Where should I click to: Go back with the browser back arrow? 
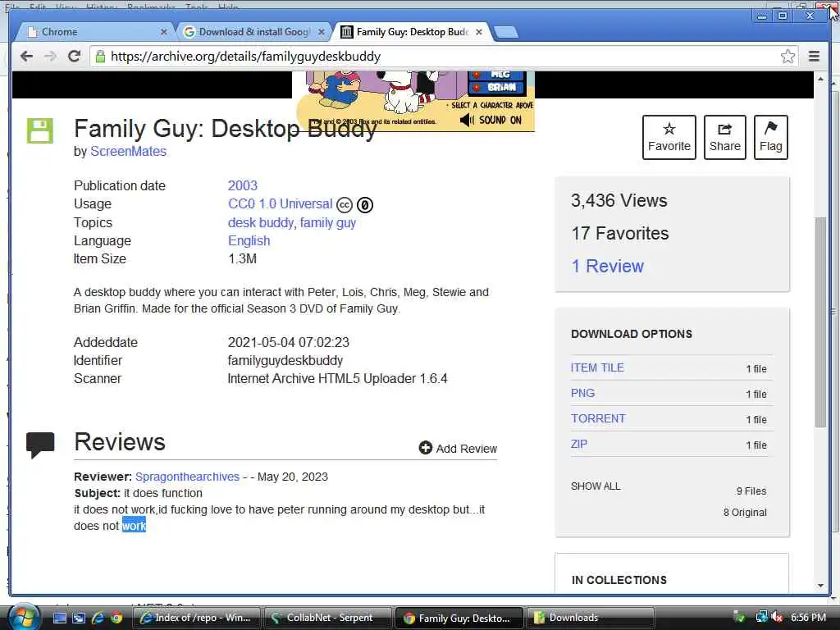click(x=26, y=57)
